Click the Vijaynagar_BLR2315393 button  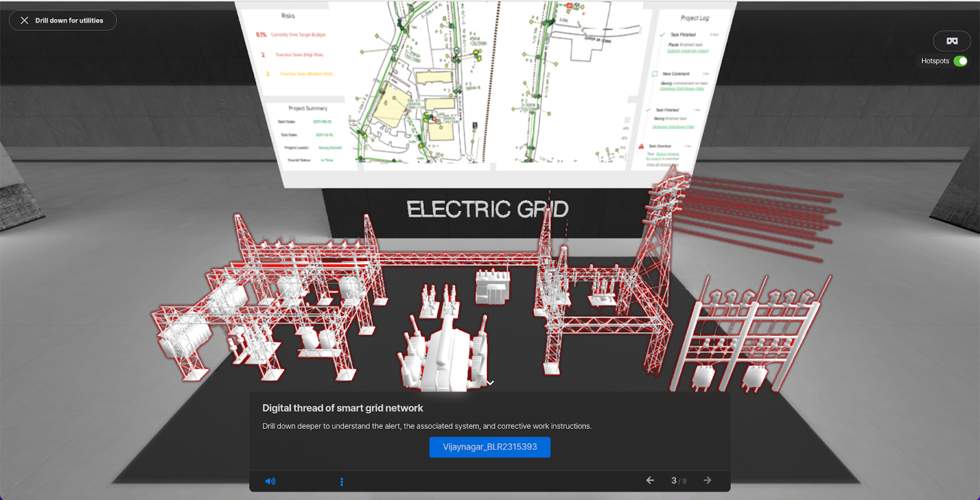coord(489,447)
